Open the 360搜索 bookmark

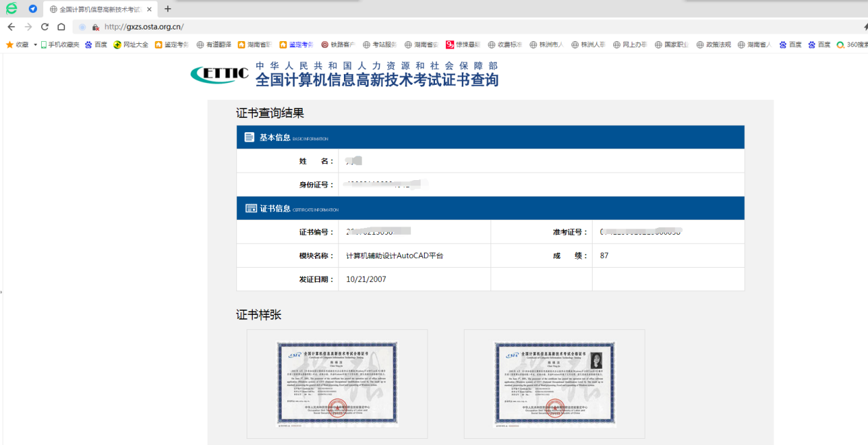click(x=852, y=44)
